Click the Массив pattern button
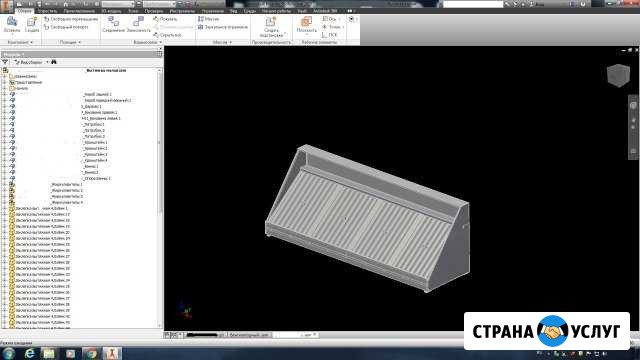The height and width of the screenshot is (360, 640). [209, 19]
